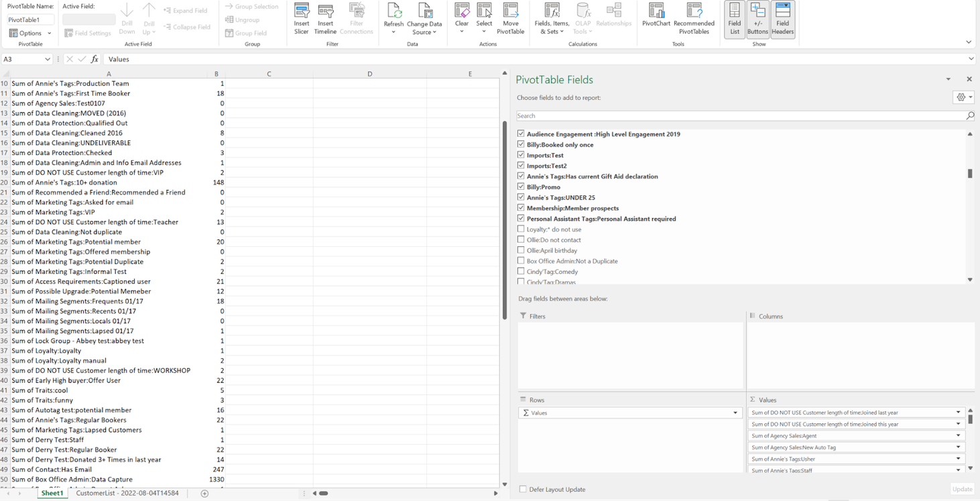
Task: Select cell with value 1330
Action: click(x=217, y=480)
